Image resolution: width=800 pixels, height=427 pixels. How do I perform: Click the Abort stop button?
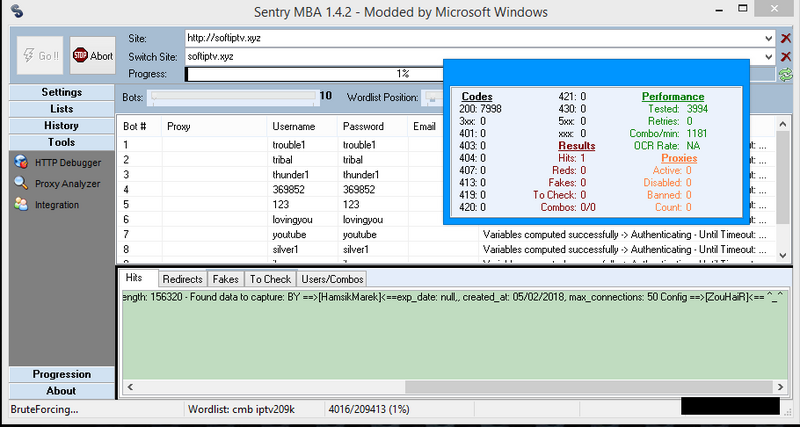pyautogui.click(x=92, y=56)
